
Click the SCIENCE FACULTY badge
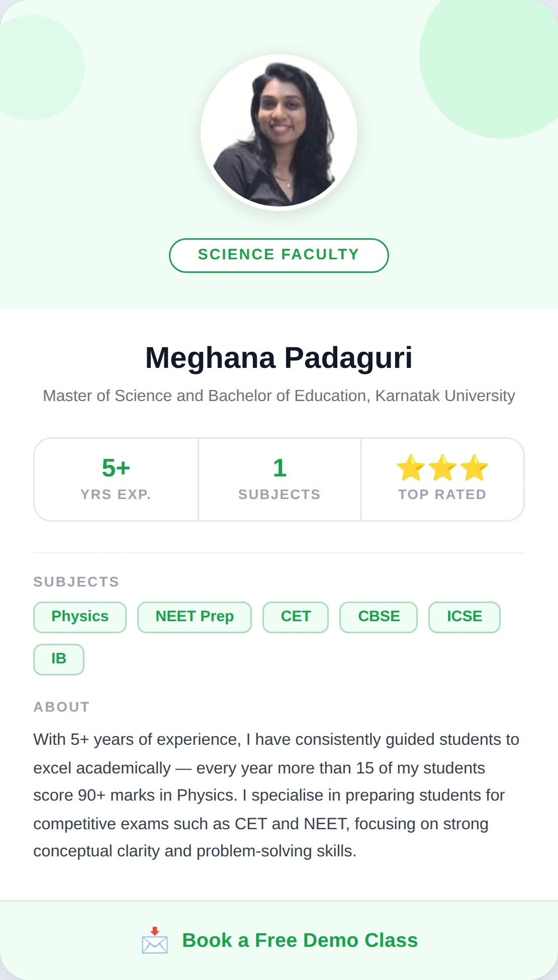click(279, 255)
